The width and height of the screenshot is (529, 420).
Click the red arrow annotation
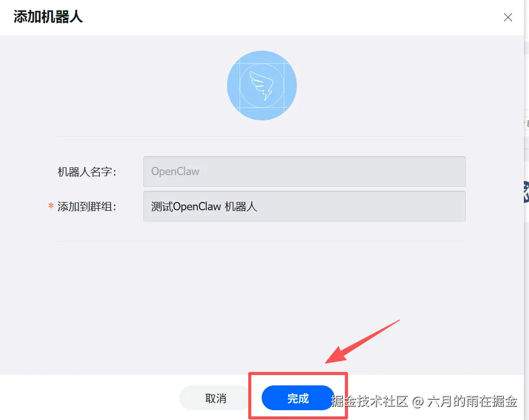[x=361, y=342]
